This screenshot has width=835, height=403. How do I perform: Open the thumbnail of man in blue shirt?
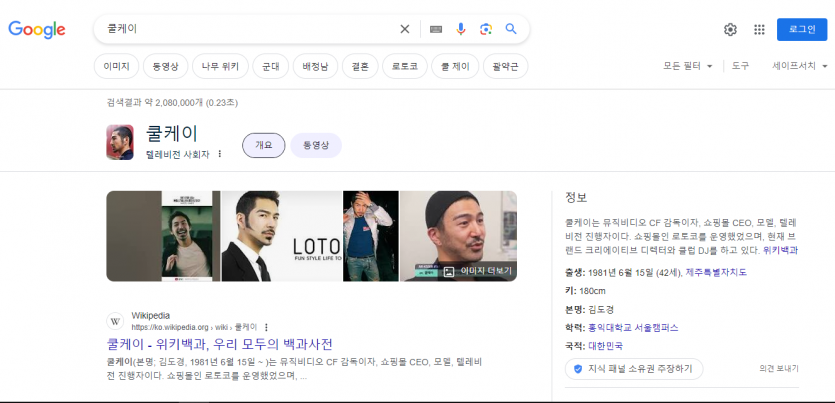371,236
